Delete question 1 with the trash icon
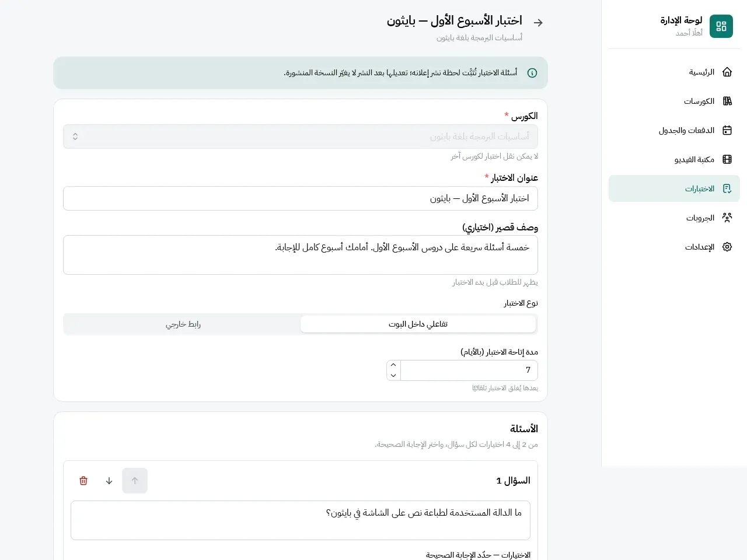Screen dimensions: 747x560 [83, 481]
